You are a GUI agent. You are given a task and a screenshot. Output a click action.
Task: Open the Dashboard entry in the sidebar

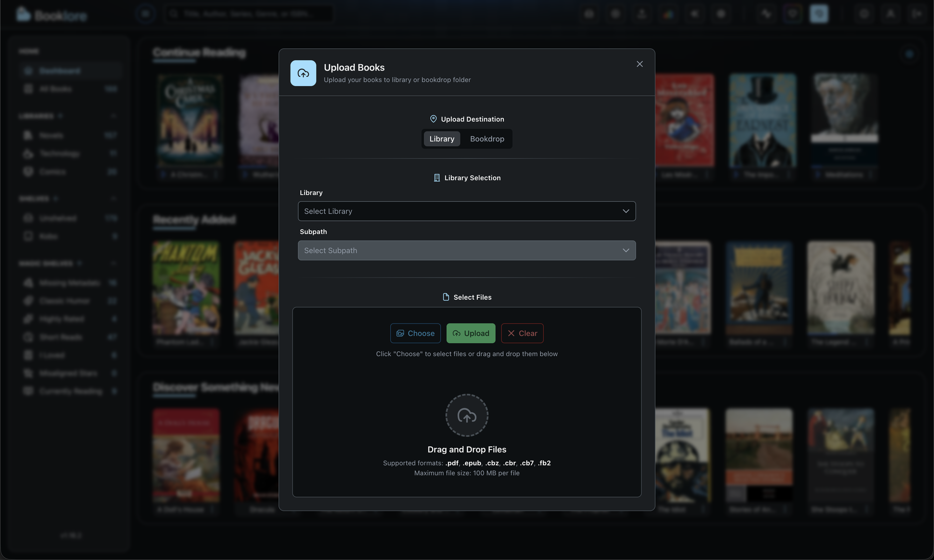(x=61, y=70)
